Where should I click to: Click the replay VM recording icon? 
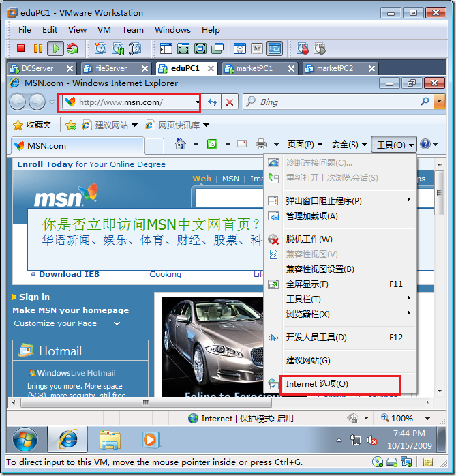pos(320,48)
